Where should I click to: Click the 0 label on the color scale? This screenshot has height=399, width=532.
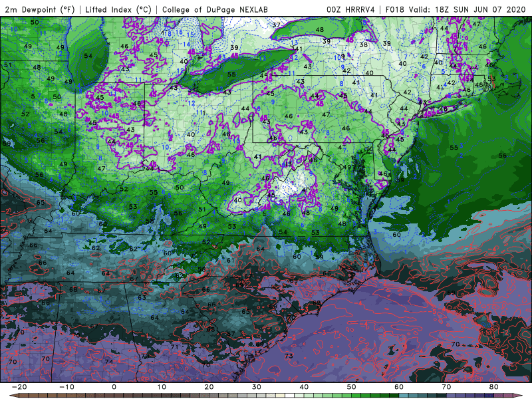(x=114, y=387)
